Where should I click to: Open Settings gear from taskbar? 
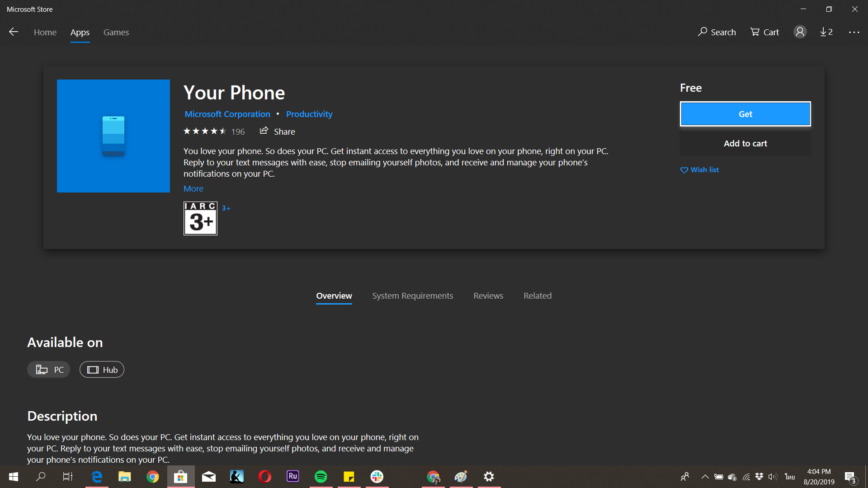point(489,477)
